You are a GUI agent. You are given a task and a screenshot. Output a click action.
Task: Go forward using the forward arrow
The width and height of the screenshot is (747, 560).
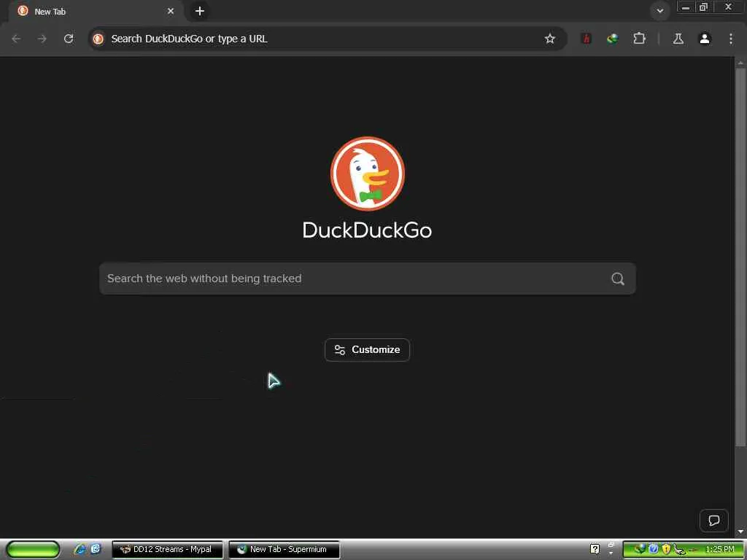[x=42, y=39]
